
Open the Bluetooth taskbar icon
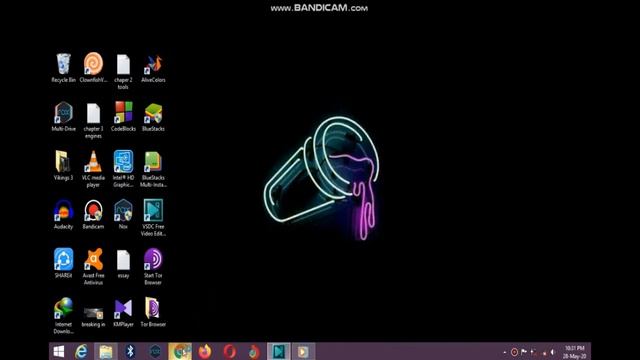tap(130, 351)
